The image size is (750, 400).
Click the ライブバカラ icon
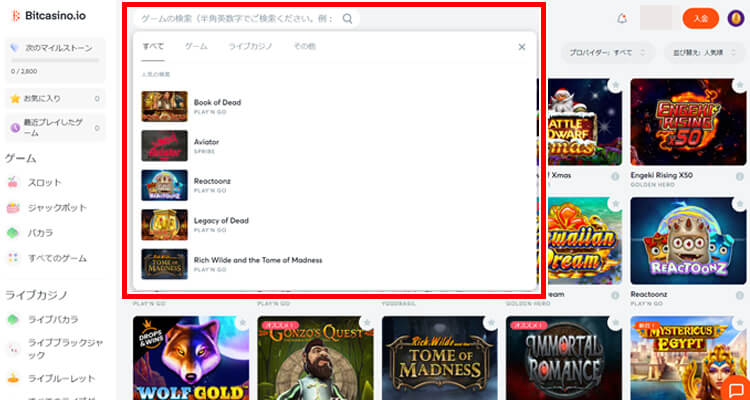point(13,319)
